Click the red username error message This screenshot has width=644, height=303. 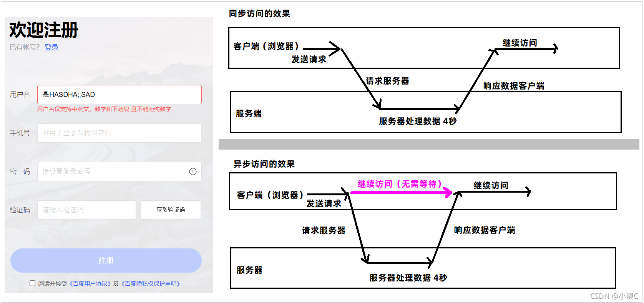(104, 109)
